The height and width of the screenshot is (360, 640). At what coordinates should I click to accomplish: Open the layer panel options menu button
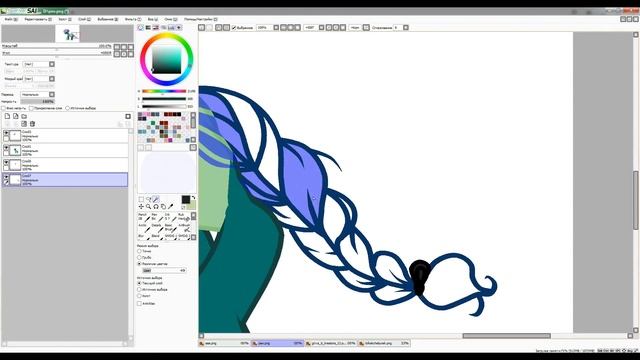(x=128, y=116)
